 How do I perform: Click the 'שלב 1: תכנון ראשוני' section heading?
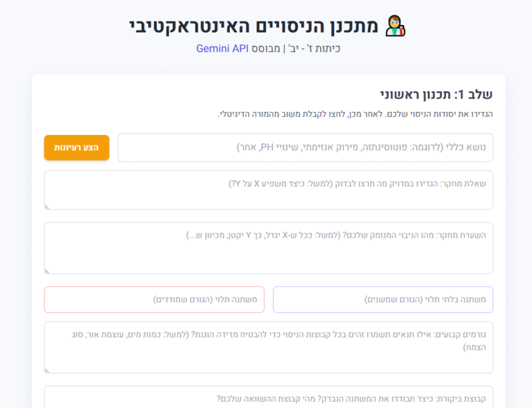(436, 94)
